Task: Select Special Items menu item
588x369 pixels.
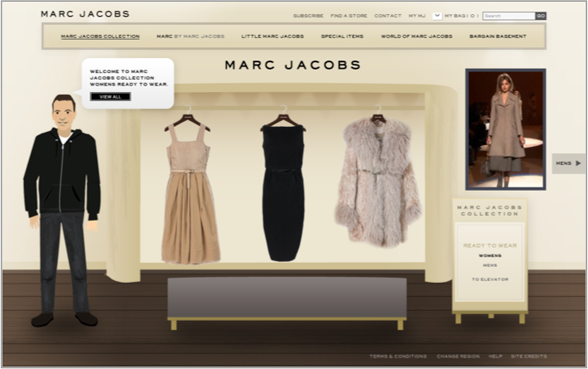Action: [342, 36]
